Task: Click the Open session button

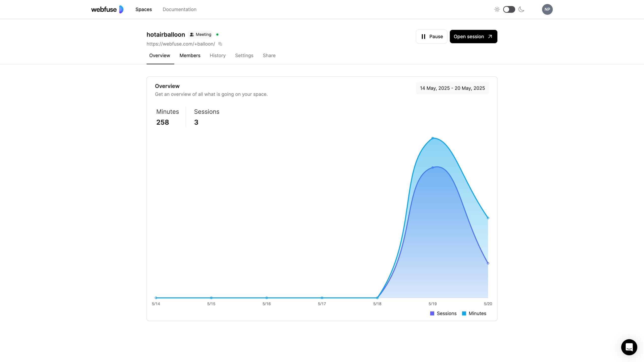Action: [x=473, y=36]
